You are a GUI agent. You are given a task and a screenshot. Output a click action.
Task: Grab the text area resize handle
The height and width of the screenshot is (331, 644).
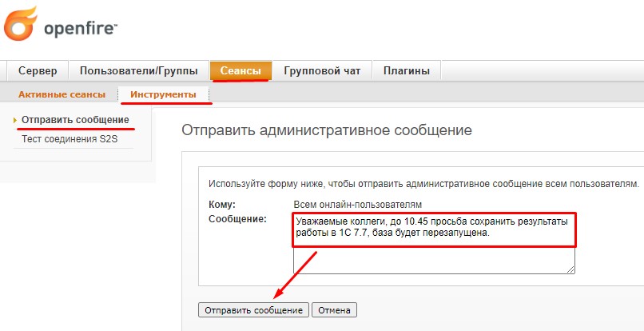click(570, 269)
